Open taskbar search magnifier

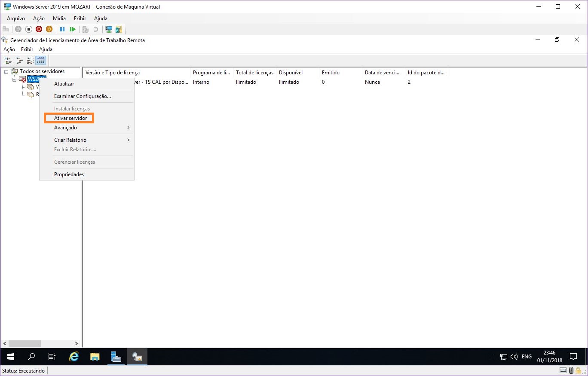point(31,356)
